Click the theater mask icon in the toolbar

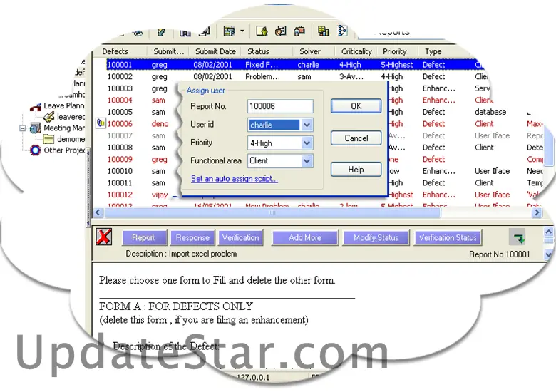pyautogui.click(x=280, y=31)
